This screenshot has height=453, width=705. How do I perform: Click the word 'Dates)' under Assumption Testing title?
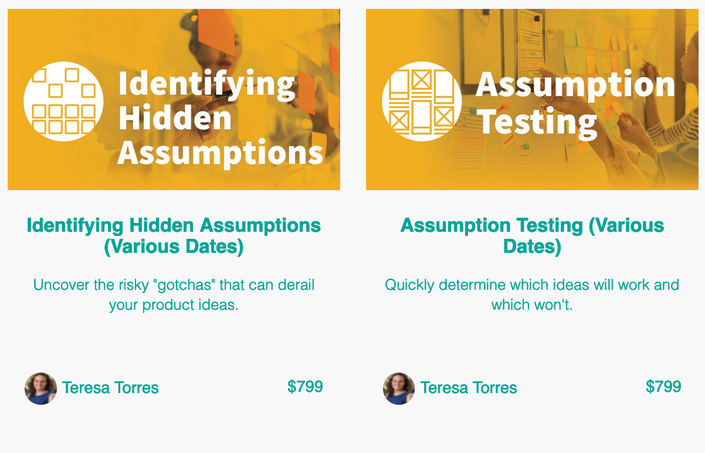(532, 247)
